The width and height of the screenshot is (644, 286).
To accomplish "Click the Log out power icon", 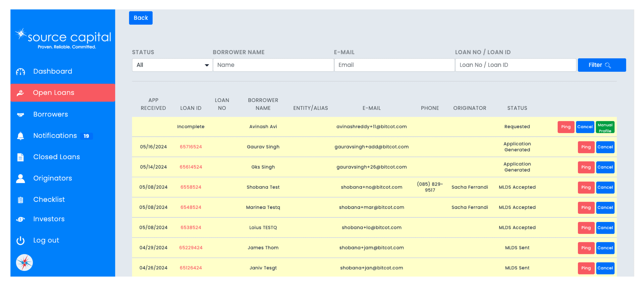I will point(20,240).
